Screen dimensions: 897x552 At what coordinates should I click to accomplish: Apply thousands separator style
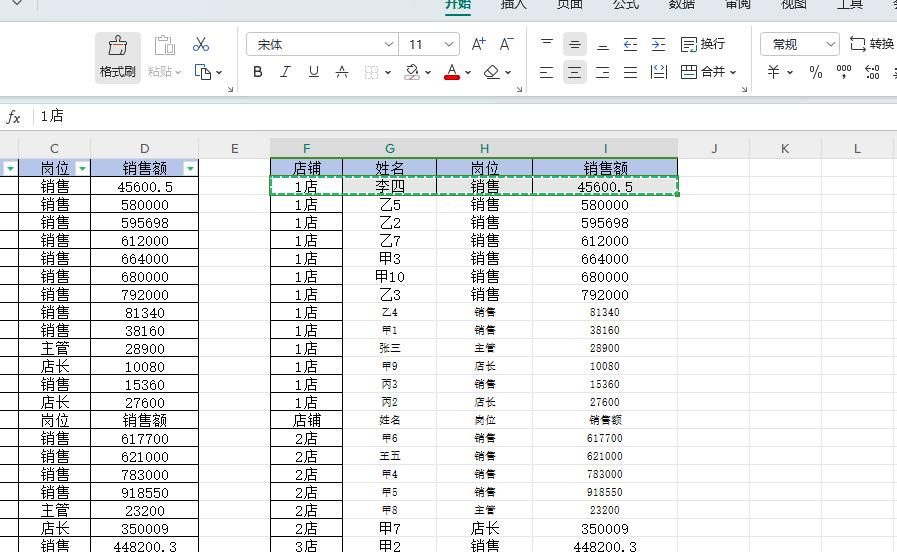[x=844, y=72]
